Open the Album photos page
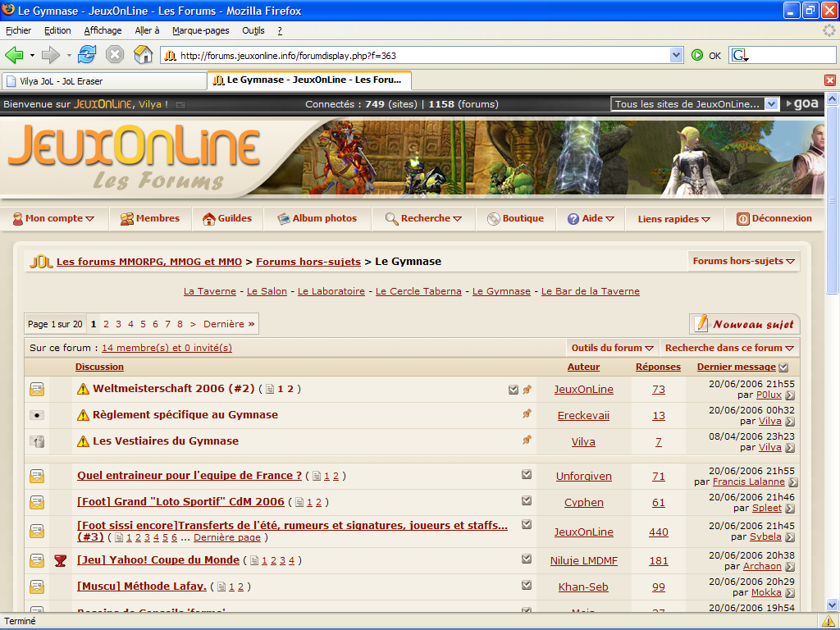840x630 pixels. 317,218
